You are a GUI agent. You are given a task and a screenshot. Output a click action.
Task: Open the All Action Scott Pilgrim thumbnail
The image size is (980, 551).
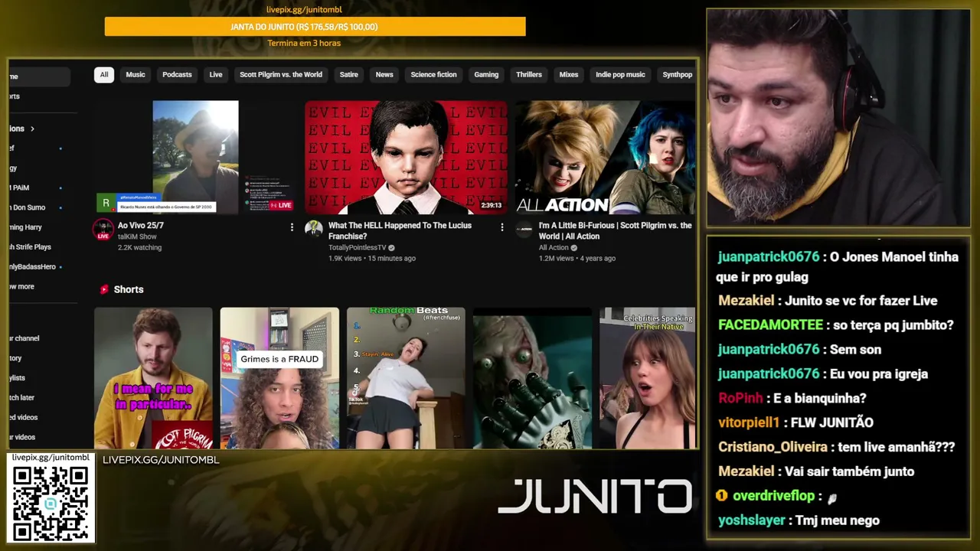pyautogui.click(x=605, y=157)
